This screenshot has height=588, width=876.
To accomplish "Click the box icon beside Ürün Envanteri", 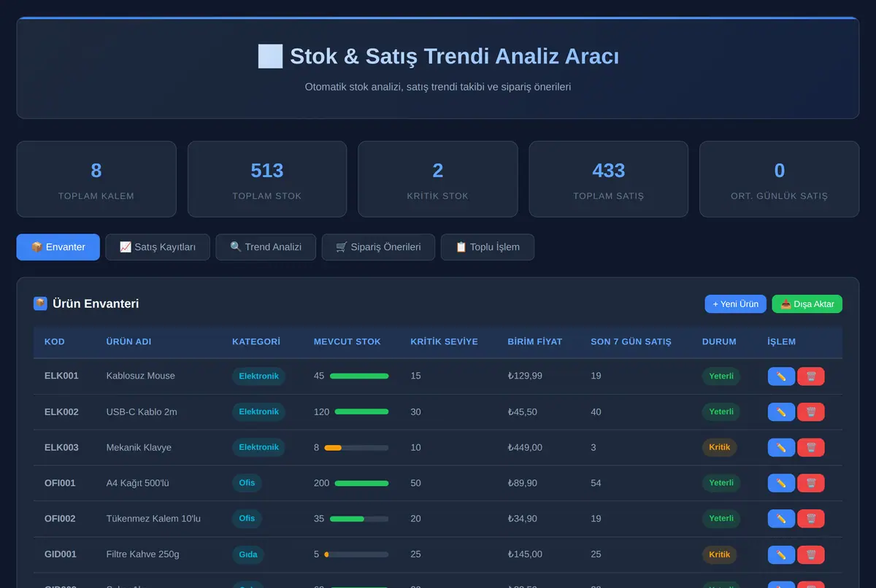I will coord(40,303).
